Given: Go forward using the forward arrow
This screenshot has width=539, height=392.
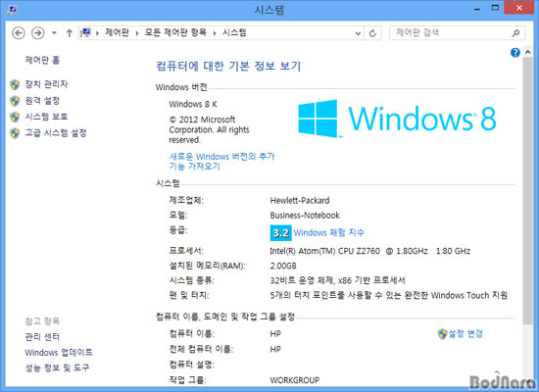Looking at the screenshot, I should point(38,33).
